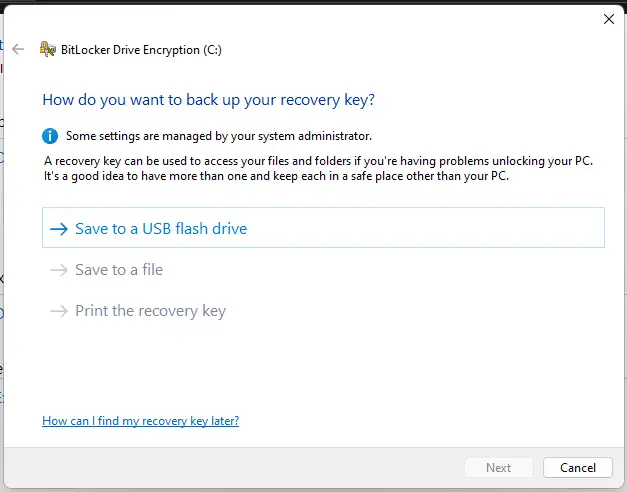Click the arrow icon beside Print the recovery key

click(x=58, y=311)
